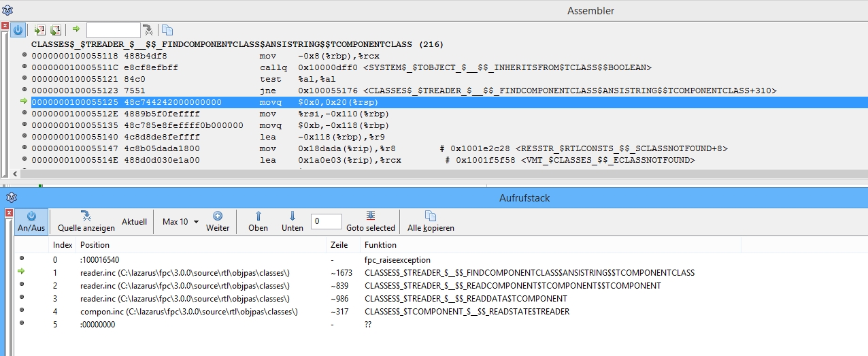
Task: Click the green current-frame arrow on row 1
Action: 21,272
